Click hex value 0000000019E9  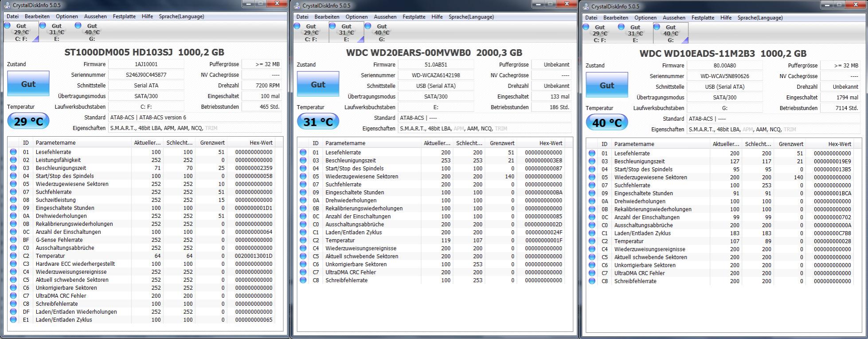[x=832, y=161]
